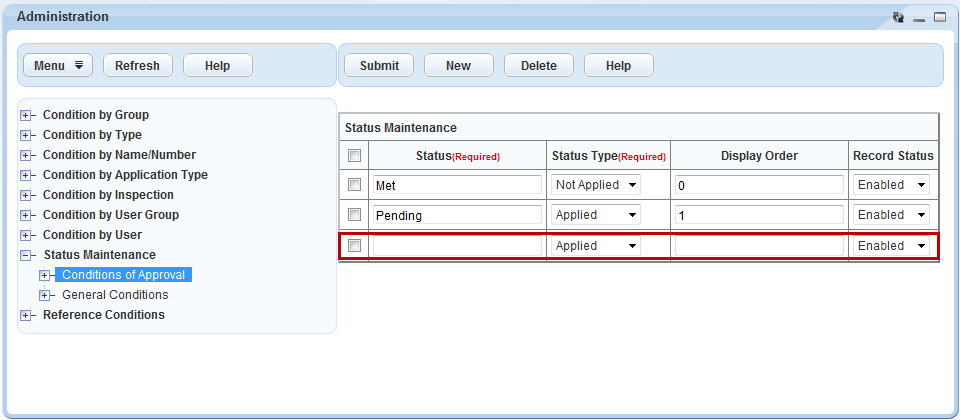This screenshot has height=420, width=960.
Task: Tick the checkbox for the Pending row
Action: pos(354,215)
